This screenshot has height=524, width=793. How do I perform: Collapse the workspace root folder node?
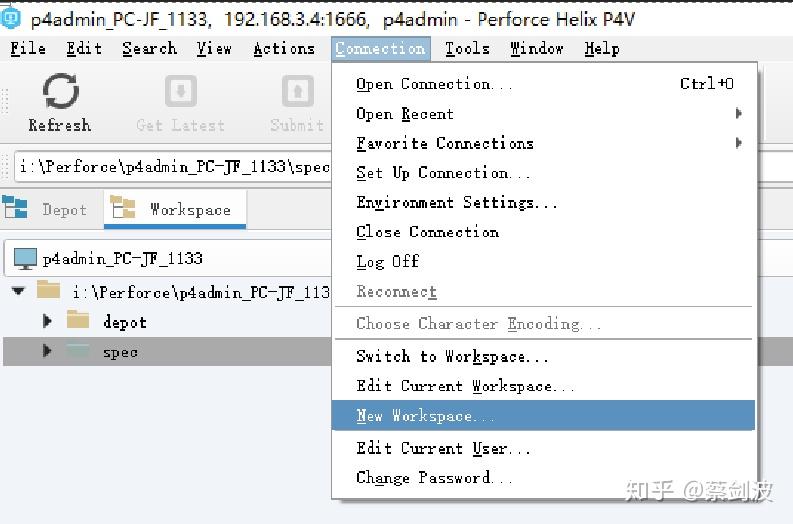click(18, 291)
